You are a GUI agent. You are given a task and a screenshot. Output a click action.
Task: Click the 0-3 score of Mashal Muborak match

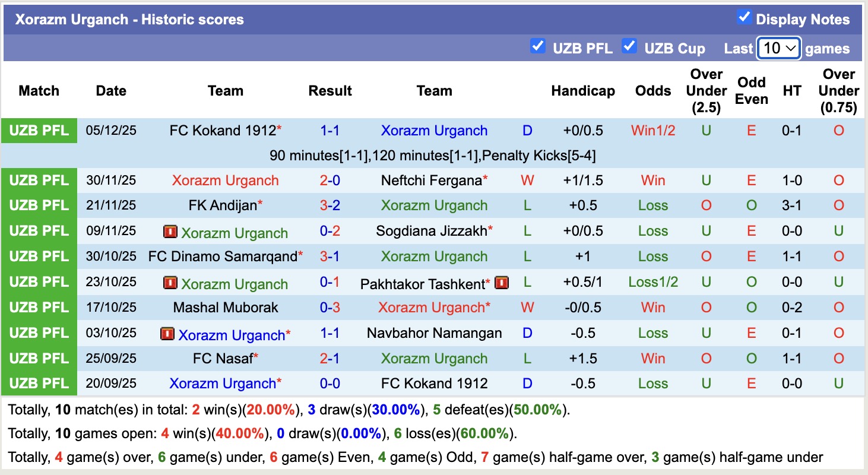[x=330, y=308]
